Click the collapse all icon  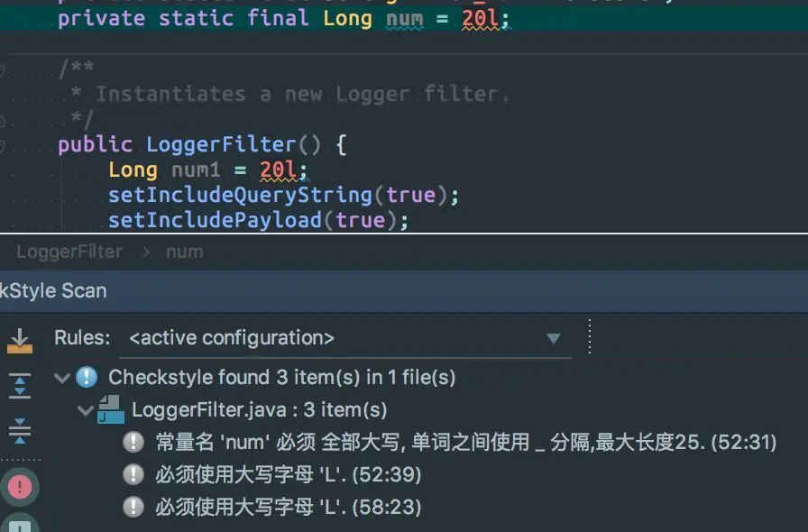point(19,430)
